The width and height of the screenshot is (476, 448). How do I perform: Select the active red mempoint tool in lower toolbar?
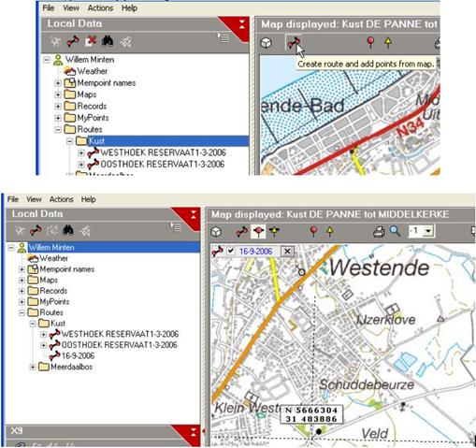coord(258,232)
